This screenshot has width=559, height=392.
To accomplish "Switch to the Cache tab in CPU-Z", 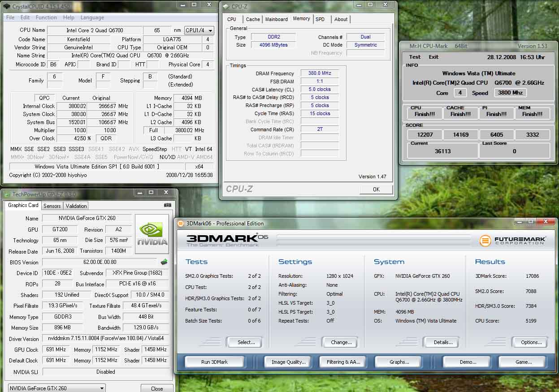I will pyautogui.click(x=253, y=19).
